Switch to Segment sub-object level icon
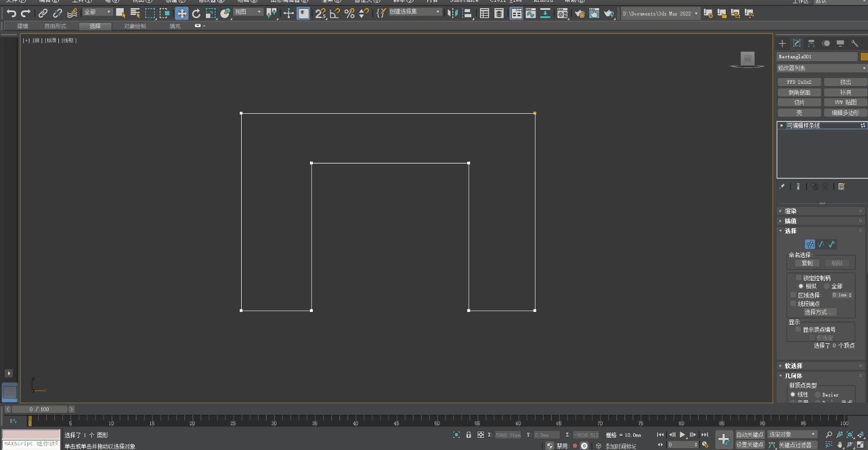868x450 pixels. tap(821, 244)
